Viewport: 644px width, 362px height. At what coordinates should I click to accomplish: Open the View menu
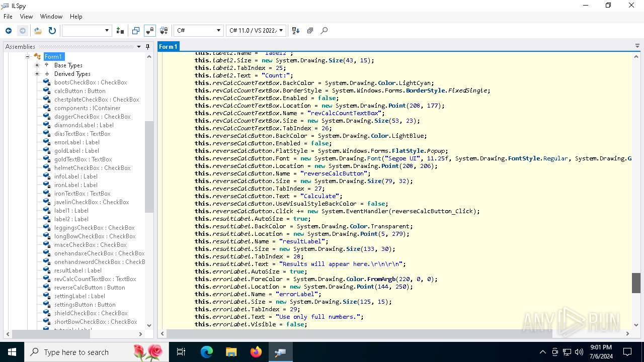(x=26, y=17)
